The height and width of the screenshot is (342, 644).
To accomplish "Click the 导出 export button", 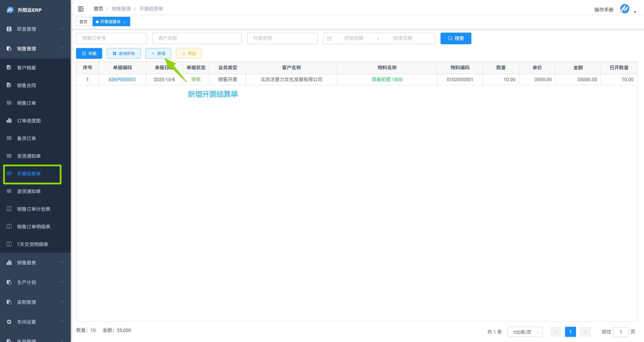I will click(189, 53).
